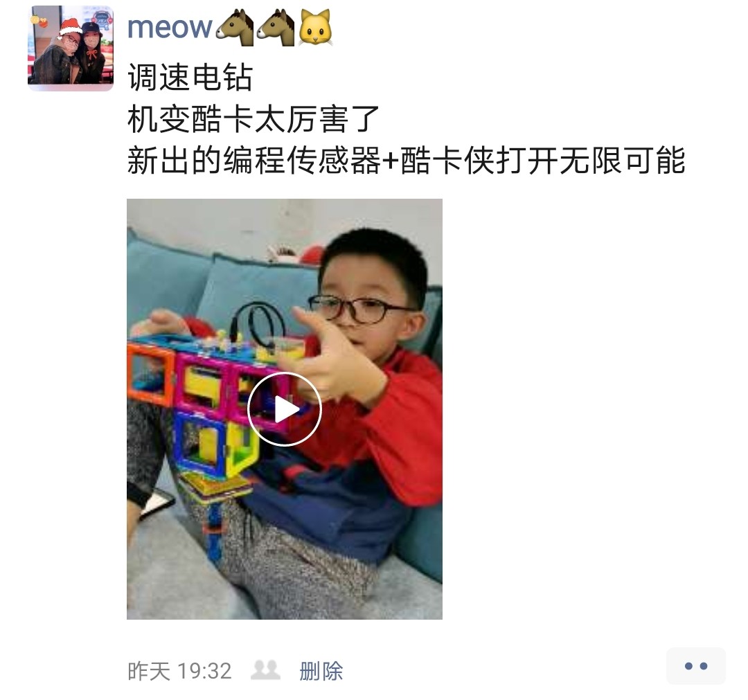This screenshot has height=700, width=748.
Task: Tap the first horse emoji in the username
Action: (235, 28)
